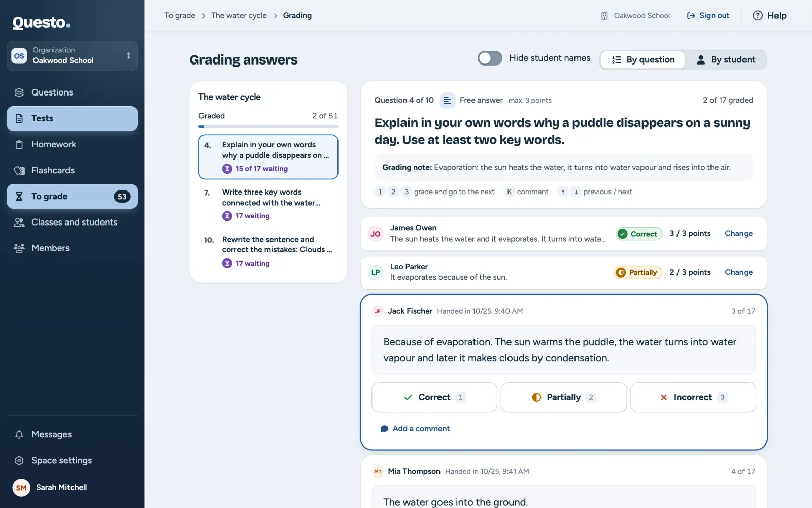Click the Add a comment bubble icon
This screenshot has height=508, width=812.
[x=384, y=429]
